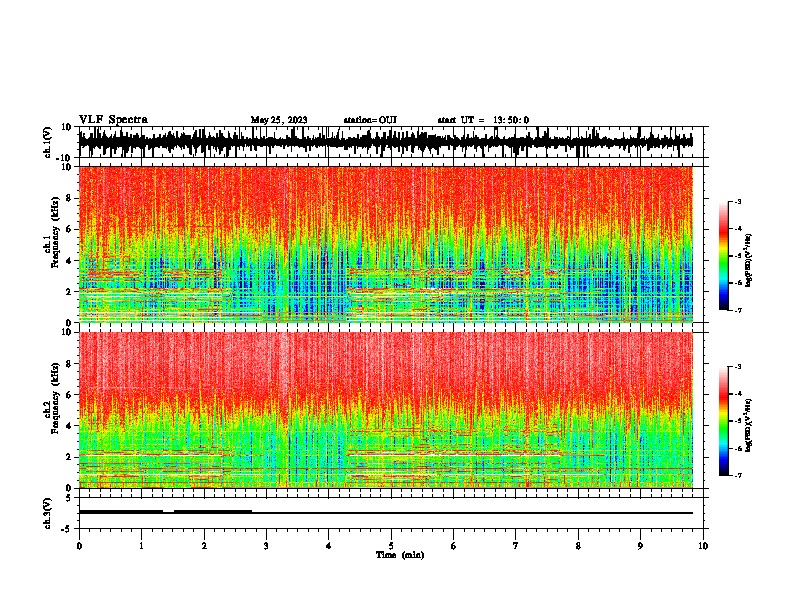792x612 pixels.
Task: Click the "6" kHz tick on ch.2 spectrogram
Action: pyautogui.click(x=70, y=395)
